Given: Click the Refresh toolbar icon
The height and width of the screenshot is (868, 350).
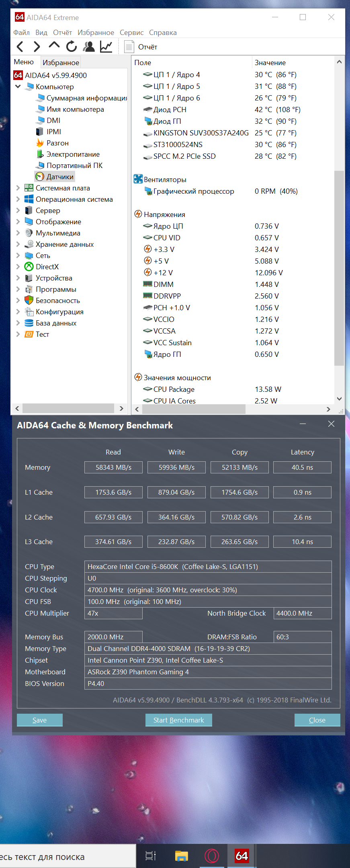Looking at the screenshot, I should point(72,47).
